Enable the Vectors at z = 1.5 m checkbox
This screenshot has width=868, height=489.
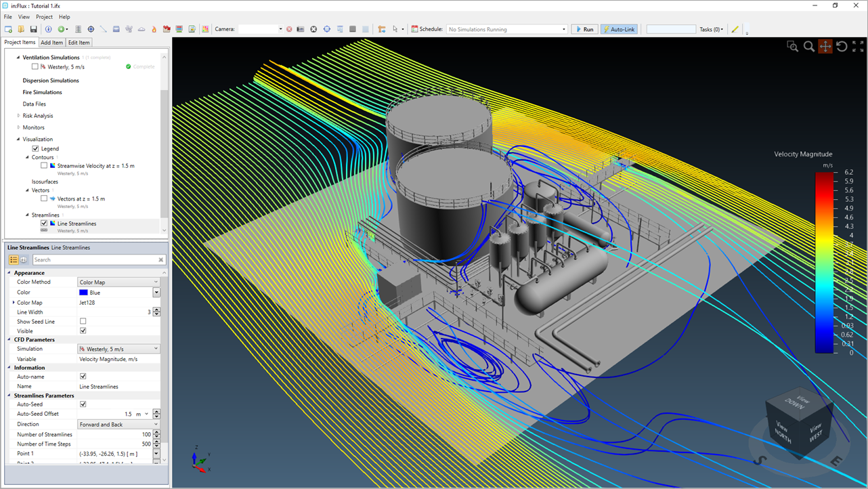coord(44,198)
